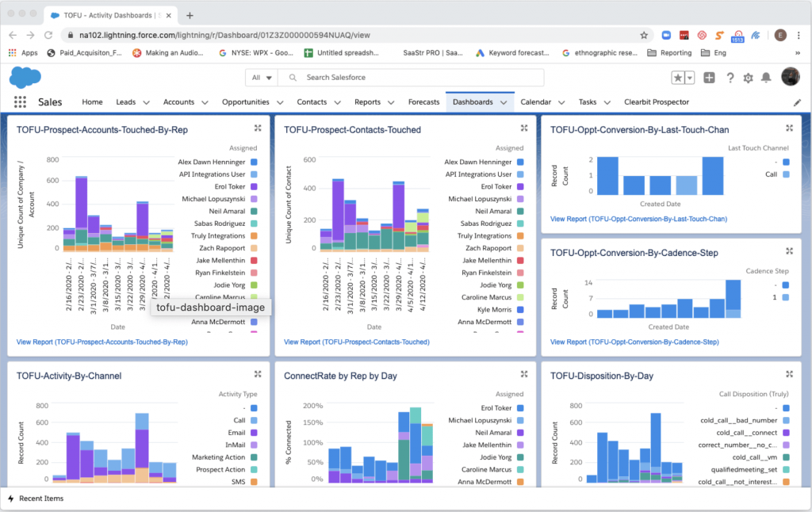
Task: Open View Report link for TOFU-Prospect-Contacts-Touched
Action: 356,342
